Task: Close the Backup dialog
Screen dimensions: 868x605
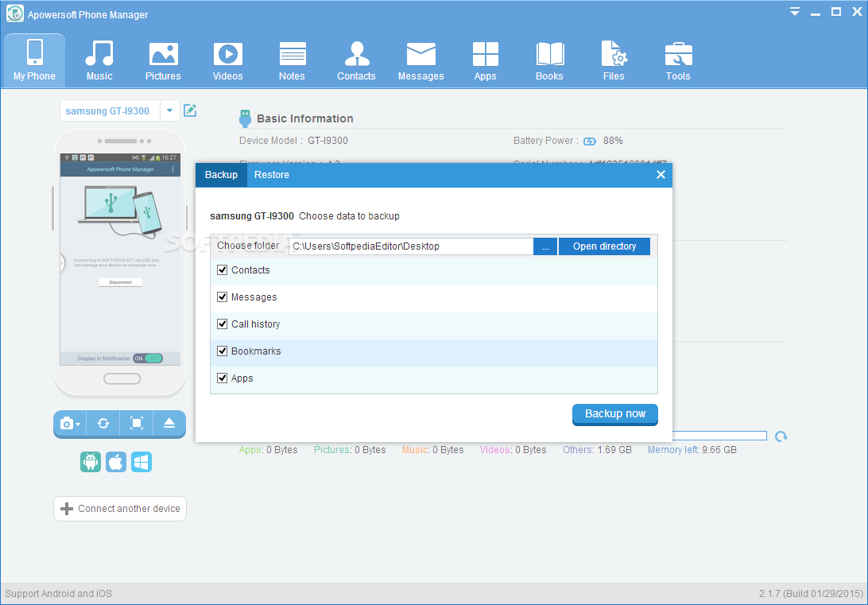Action: 661,175
